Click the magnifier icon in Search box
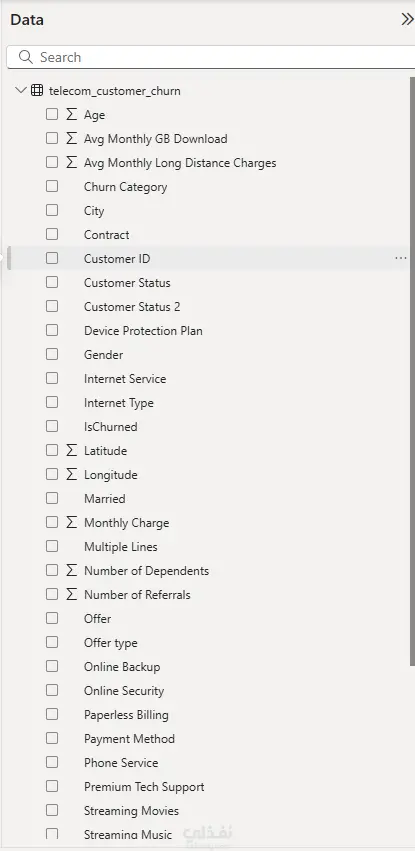The height and width of the screenshot is (851, 415). pos(25,57)
